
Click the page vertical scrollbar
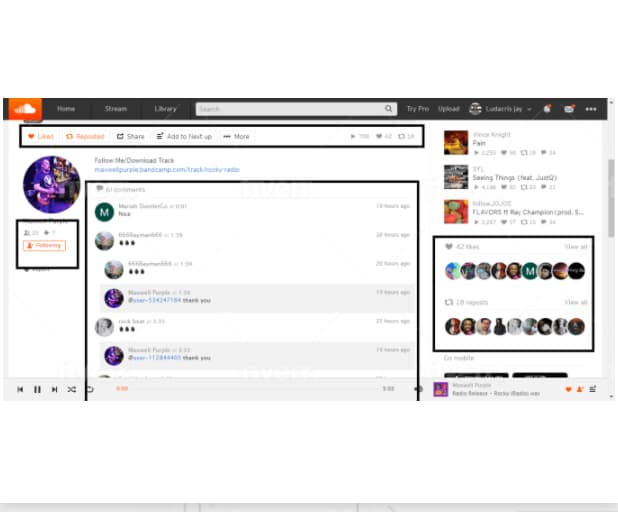[x=611, y=197]
